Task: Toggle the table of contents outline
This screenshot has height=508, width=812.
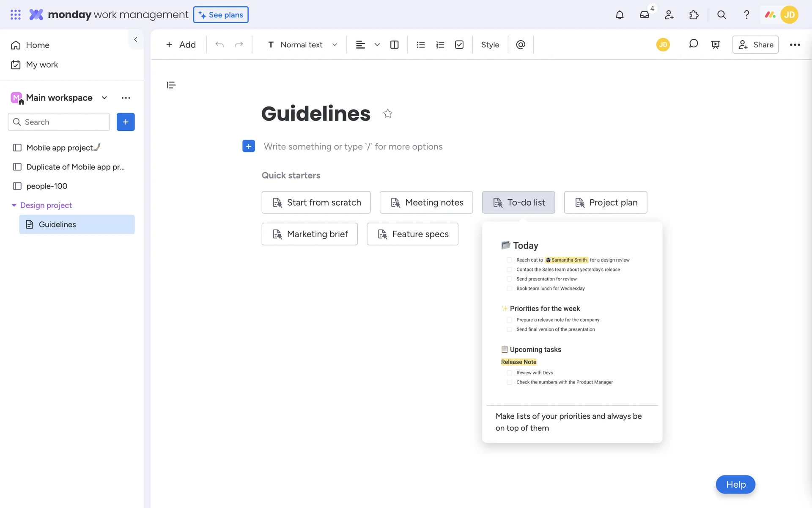Action: (171, 85)
